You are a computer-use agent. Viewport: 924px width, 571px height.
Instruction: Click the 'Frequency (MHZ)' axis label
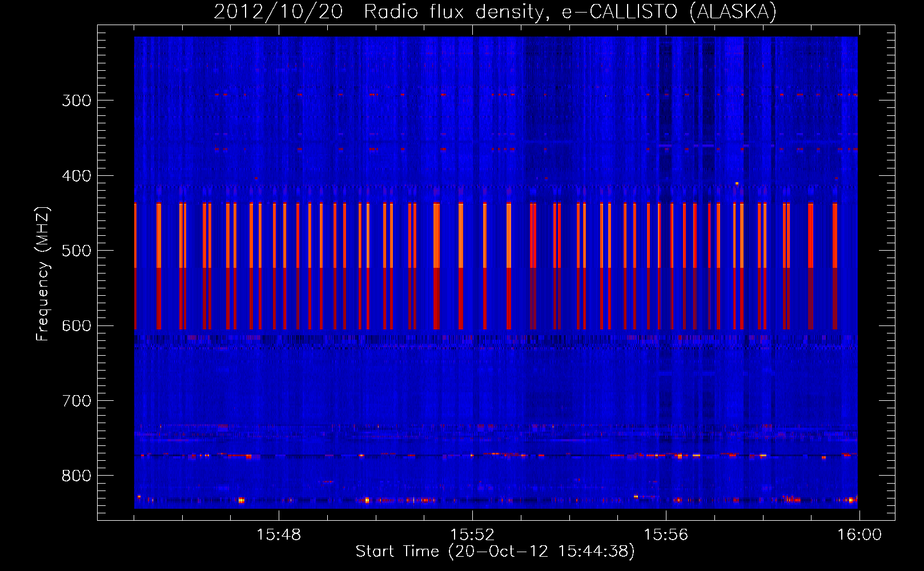coord(43,274)
